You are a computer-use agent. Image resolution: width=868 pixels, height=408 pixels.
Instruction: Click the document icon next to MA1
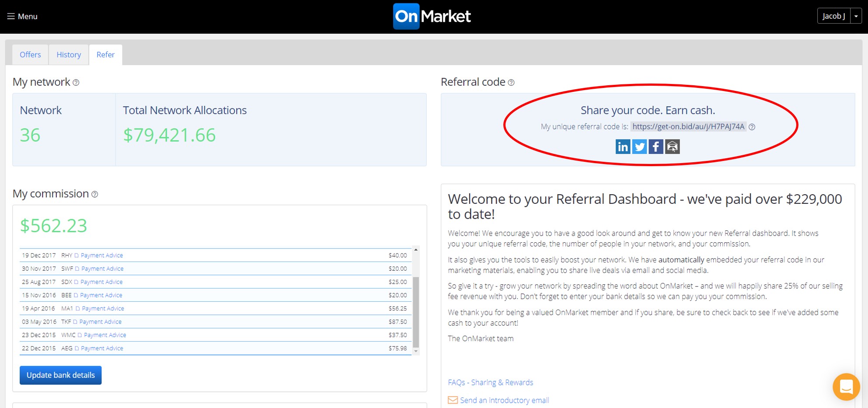[x=78, y=309]
